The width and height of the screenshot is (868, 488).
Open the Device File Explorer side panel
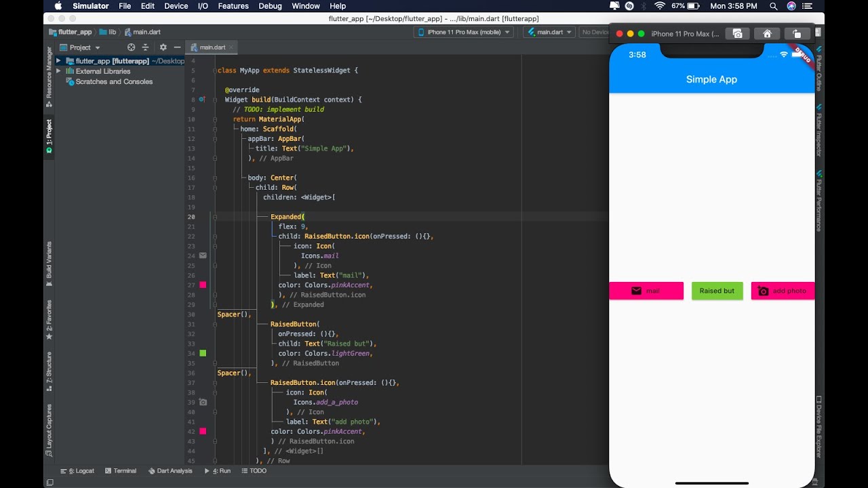click(x=819, y=428)
